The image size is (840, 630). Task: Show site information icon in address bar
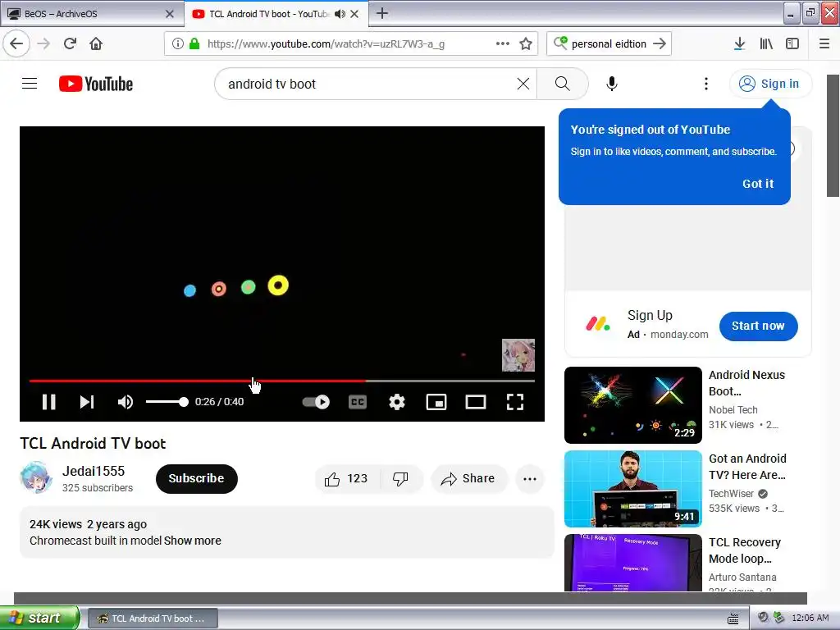pos(178,43)
